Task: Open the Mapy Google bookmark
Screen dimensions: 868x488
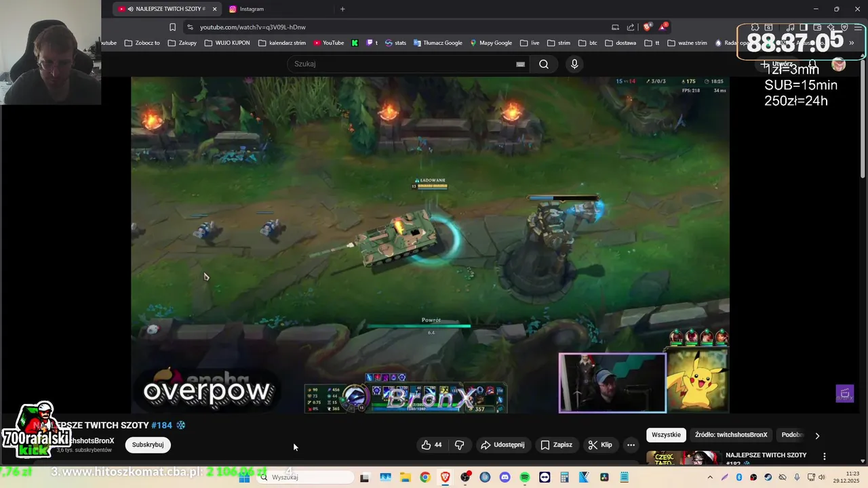Action: pyautogui.click(x=491, y=43)
